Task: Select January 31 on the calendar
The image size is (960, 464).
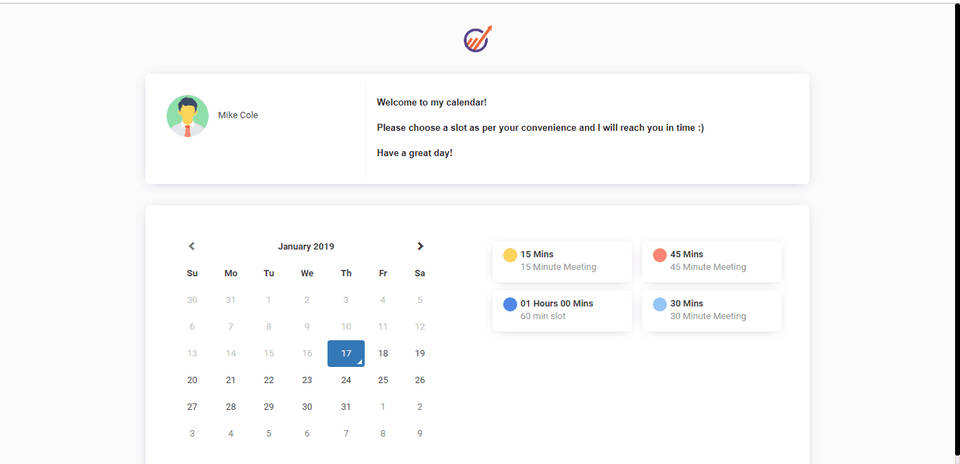Action: coord(346,407)
